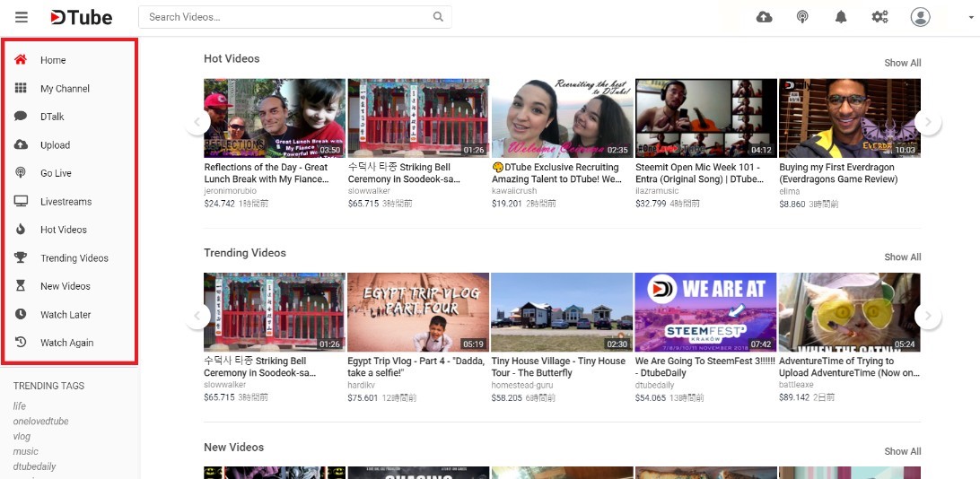The image size is (980, 479).
Task: Click channel name battleaxe
Action: pos(796,385)
